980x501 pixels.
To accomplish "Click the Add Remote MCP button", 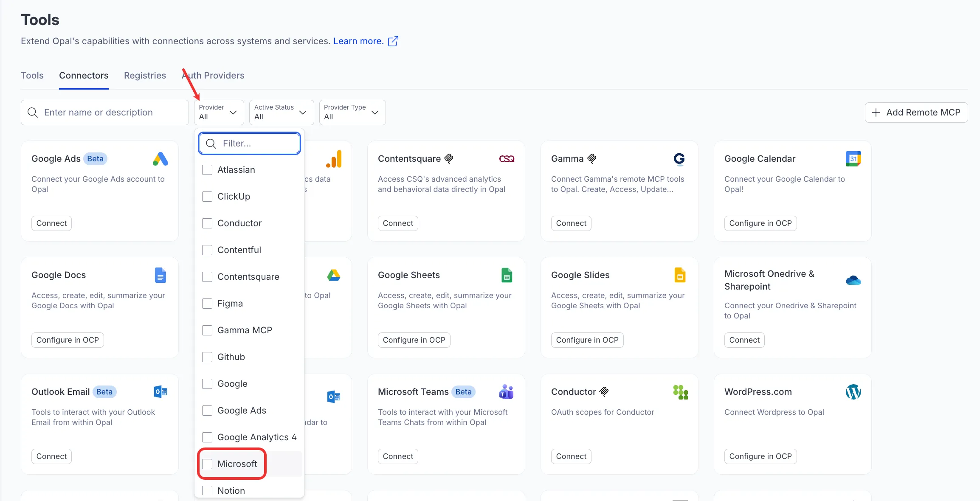I will 916,113.
